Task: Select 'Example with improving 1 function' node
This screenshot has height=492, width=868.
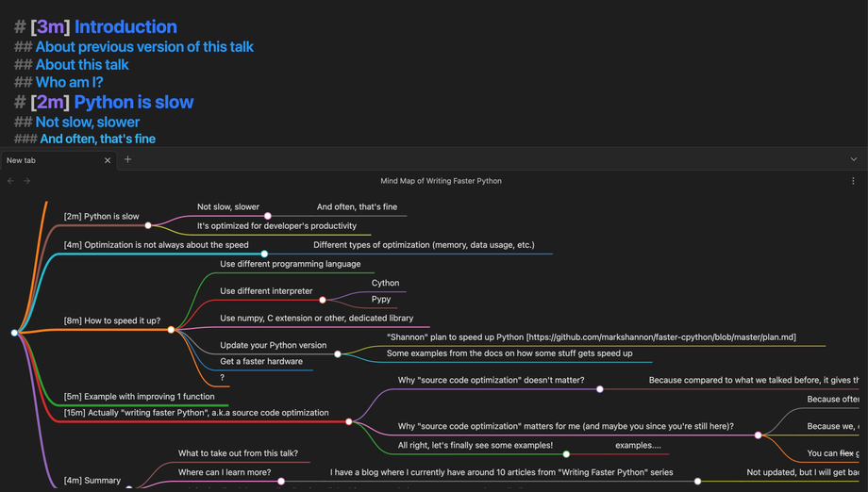Action: 139,397
